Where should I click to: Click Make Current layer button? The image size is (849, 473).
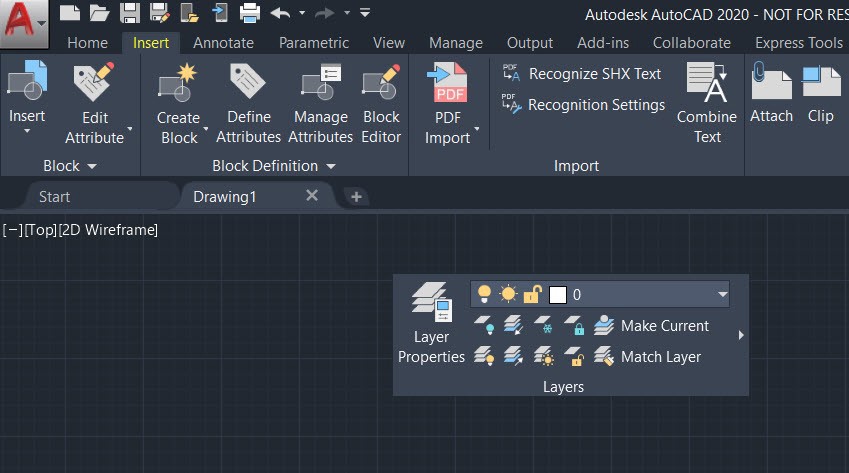coord(651,326)
